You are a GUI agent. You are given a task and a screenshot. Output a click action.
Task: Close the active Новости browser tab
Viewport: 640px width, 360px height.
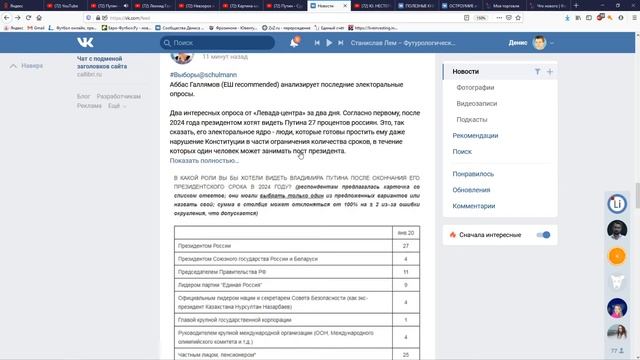coord(345,6)
